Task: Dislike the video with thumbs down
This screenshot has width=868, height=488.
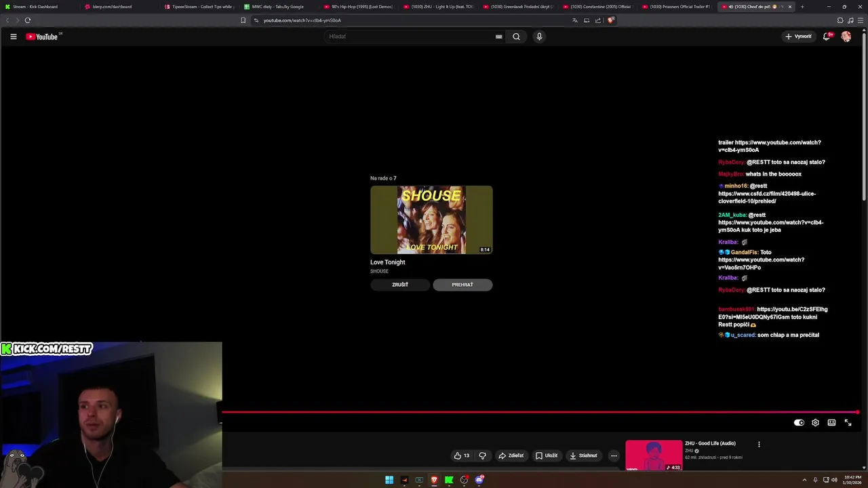Action: pyautogui.click(x=483, y=455)
